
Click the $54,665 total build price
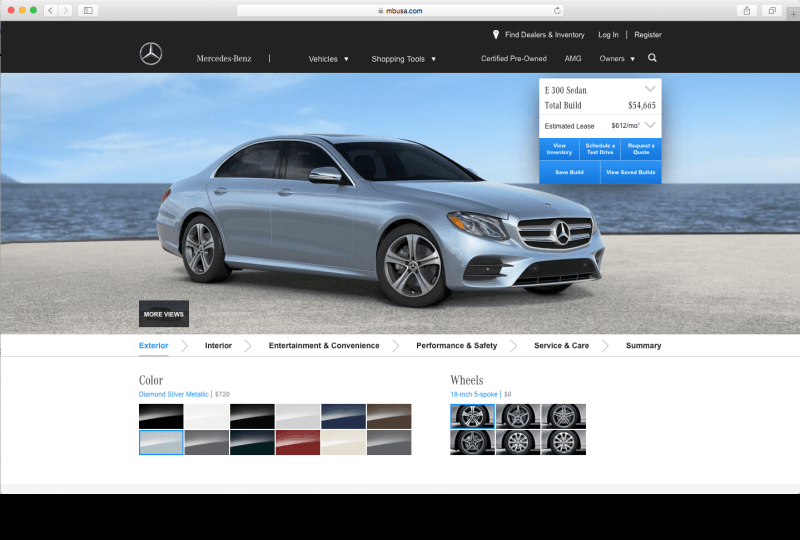pyautogui.click(x=641, y=105)
